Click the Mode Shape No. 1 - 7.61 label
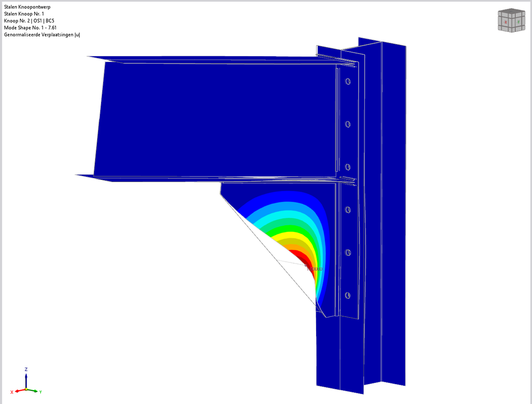This screenshot has width=532, height=404. pos(30,27)
